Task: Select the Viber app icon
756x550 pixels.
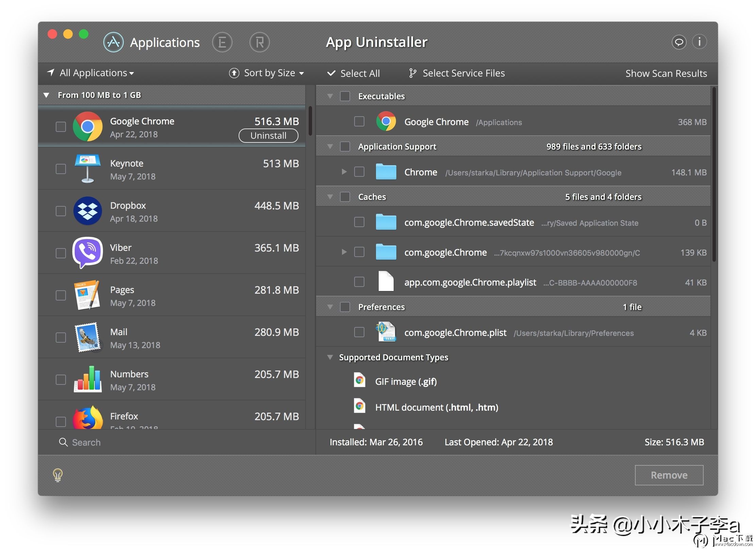Action: point(88,253)
